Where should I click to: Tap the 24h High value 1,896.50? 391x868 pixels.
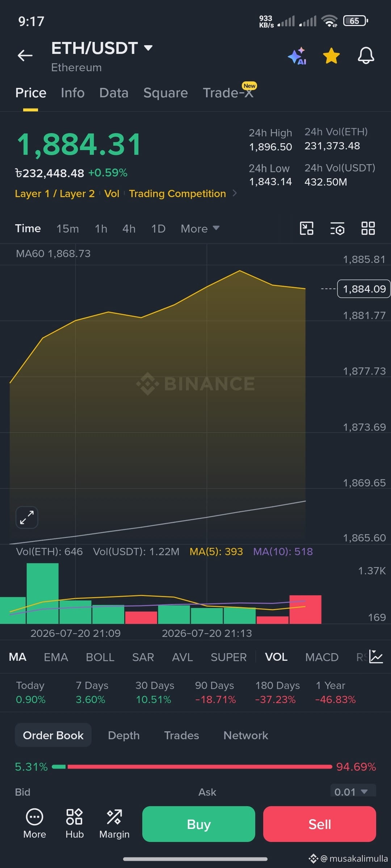pos(270,147)
